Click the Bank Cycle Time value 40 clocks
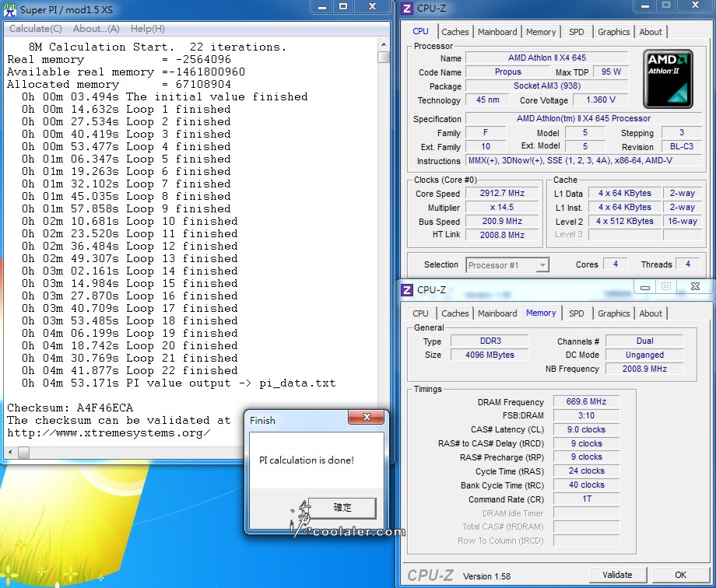Screen dimensions: 716x588 pyautogui.click(x=586, y=485)
